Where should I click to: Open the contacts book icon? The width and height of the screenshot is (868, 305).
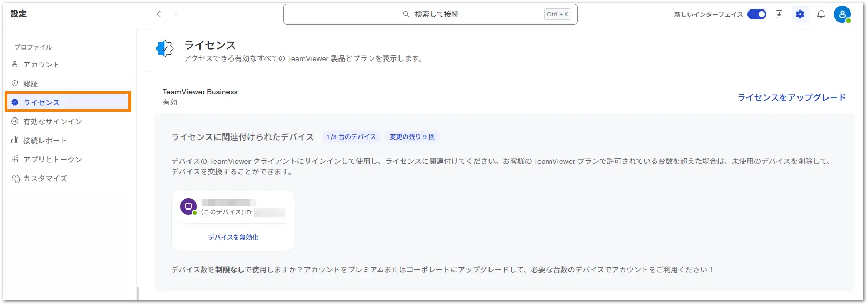click(779, 14)
